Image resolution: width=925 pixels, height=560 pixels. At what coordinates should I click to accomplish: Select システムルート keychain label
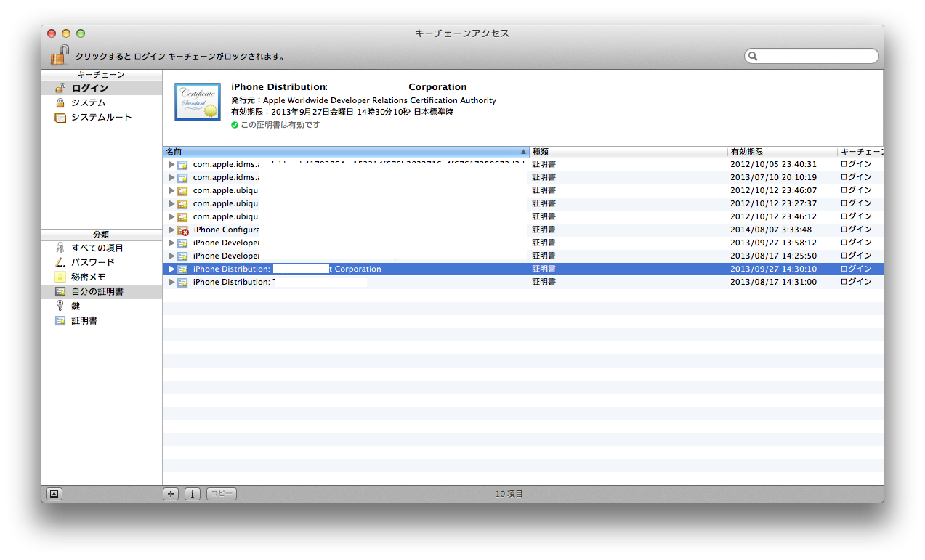(x=102, y=117)
